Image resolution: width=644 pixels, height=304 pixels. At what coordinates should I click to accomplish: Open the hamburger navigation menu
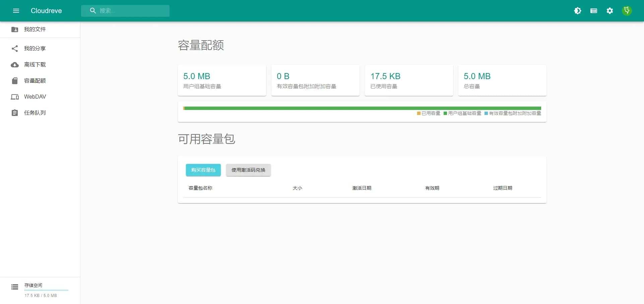[16, 11]
